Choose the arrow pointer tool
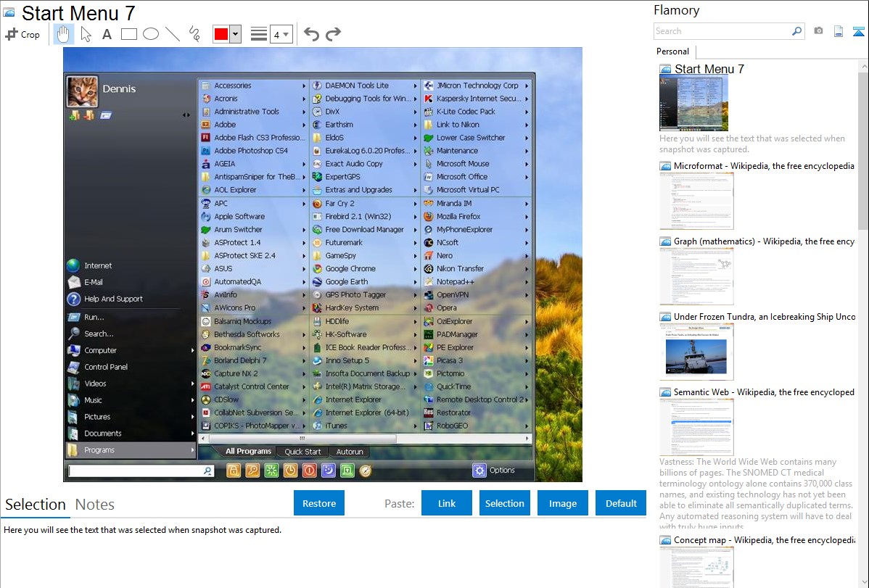 86,34
